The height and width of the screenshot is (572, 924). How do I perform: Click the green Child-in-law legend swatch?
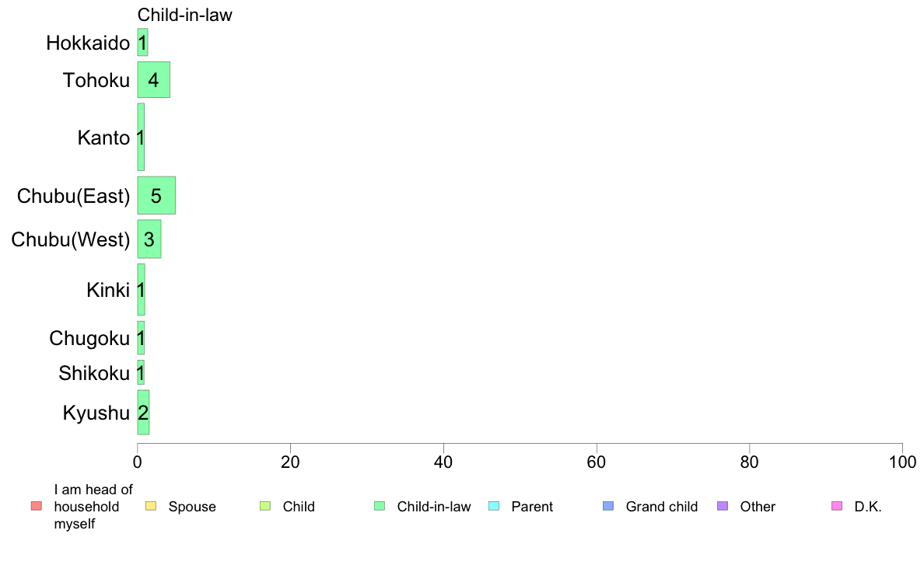click(x=380, y=506)
